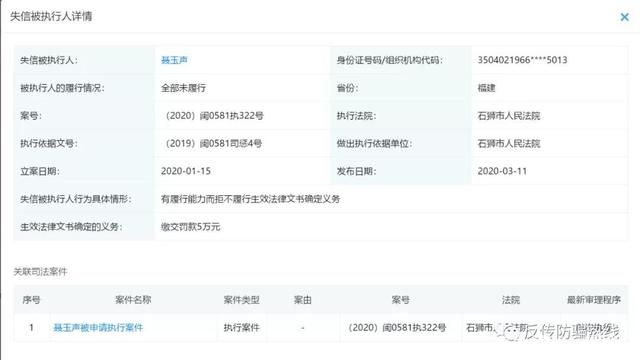Select table case number (2020)闽0581执322号

click(396, 327)
